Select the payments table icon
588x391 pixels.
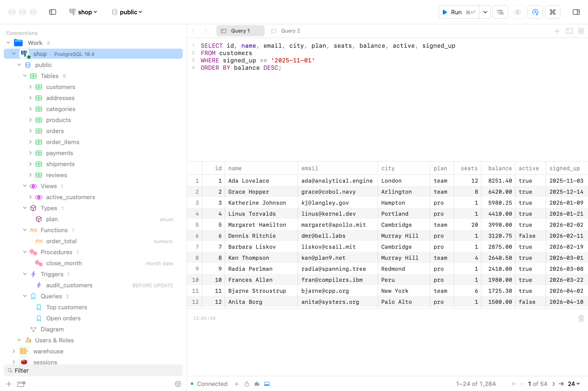tap(39, 153)
